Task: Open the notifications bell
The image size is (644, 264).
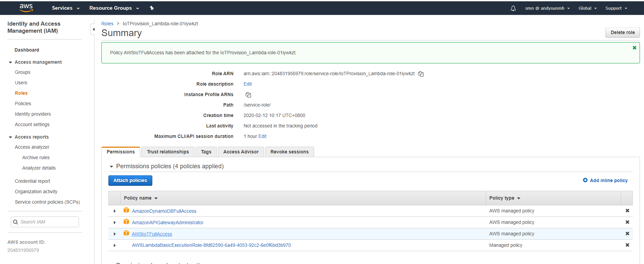Action: tap(513, 8)
